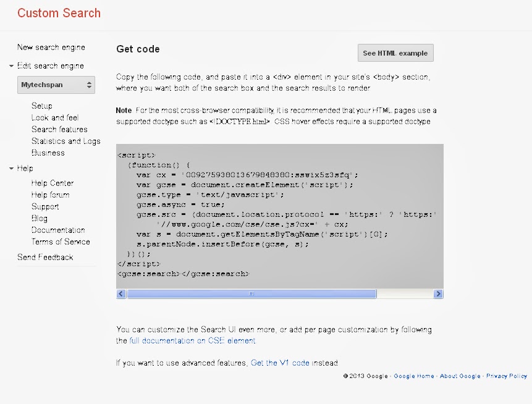Screen dimensions: 532x404
Task: Click inside the script code box
Action: click(x=279, y=216)
